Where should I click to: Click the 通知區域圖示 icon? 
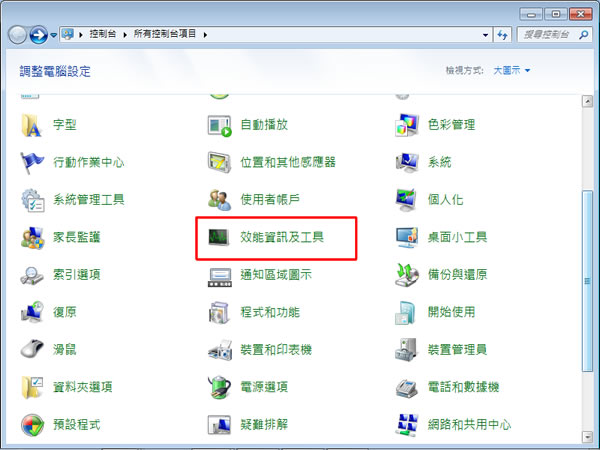pos(220,277)
